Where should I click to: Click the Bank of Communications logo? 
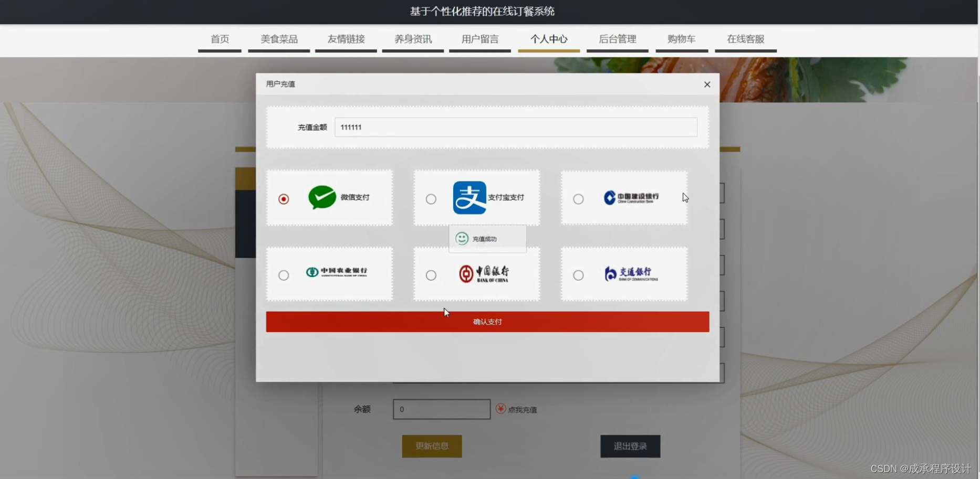tap(631, 274)
